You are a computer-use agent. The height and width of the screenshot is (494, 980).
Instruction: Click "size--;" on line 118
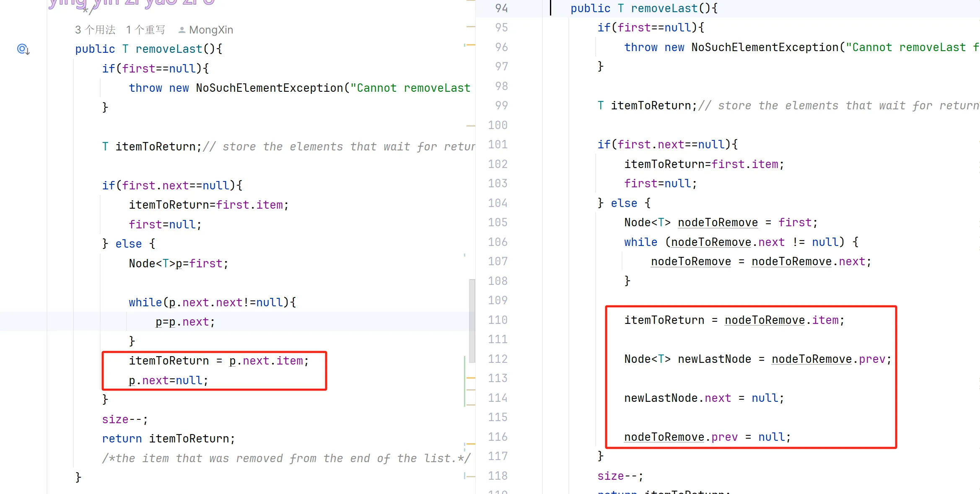click(620, 476)
